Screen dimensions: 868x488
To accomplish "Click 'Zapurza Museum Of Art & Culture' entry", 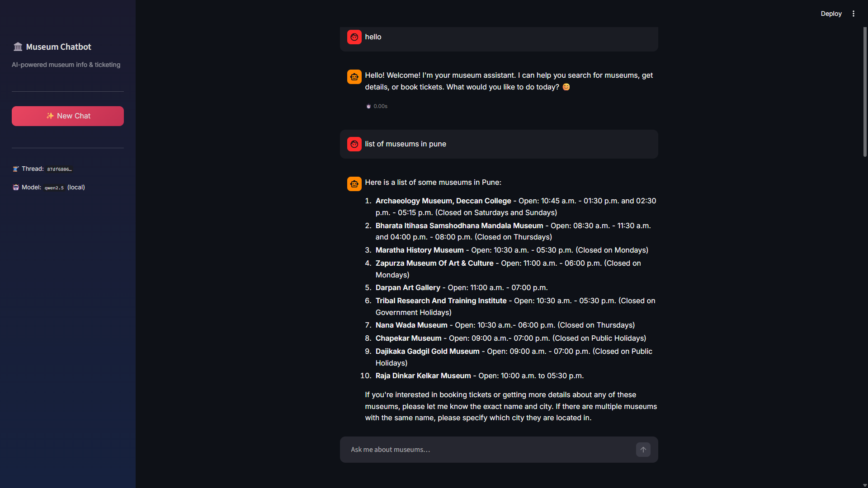I will coord(434,263).
